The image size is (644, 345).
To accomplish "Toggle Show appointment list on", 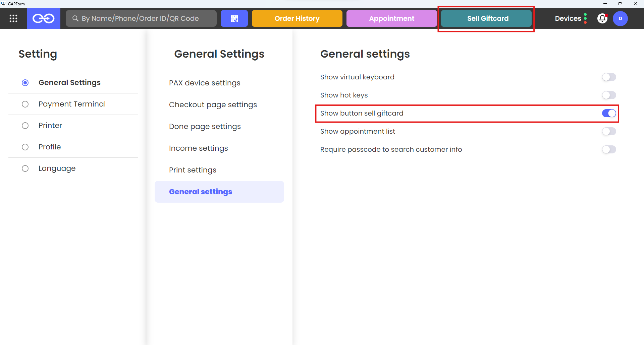I will [609, 131].
